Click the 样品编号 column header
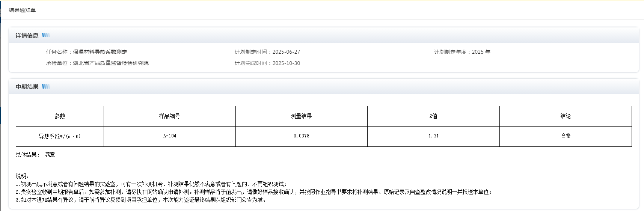Viewport: 644px width, 211px height. (x=169, y=116)
